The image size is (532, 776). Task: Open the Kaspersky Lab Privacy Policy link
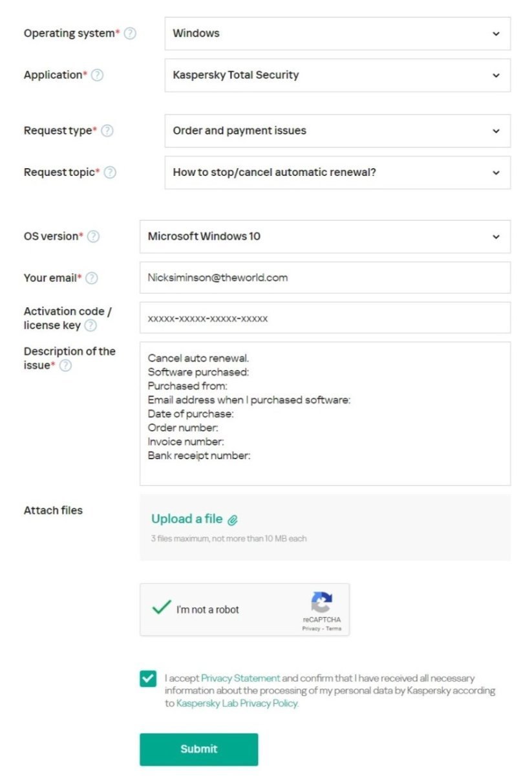(237, 704)
